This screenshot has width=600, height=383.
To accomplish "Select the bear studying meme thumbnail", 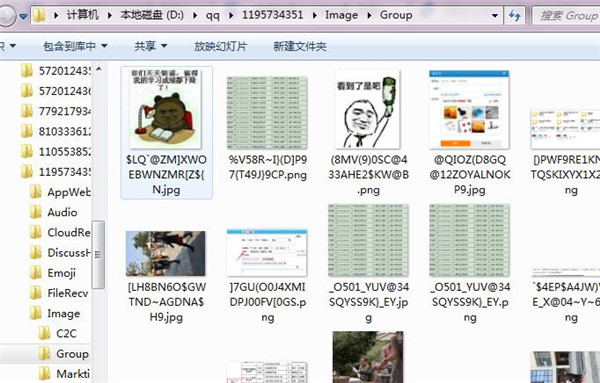I will pyautogui.click(x=166, y=109).
